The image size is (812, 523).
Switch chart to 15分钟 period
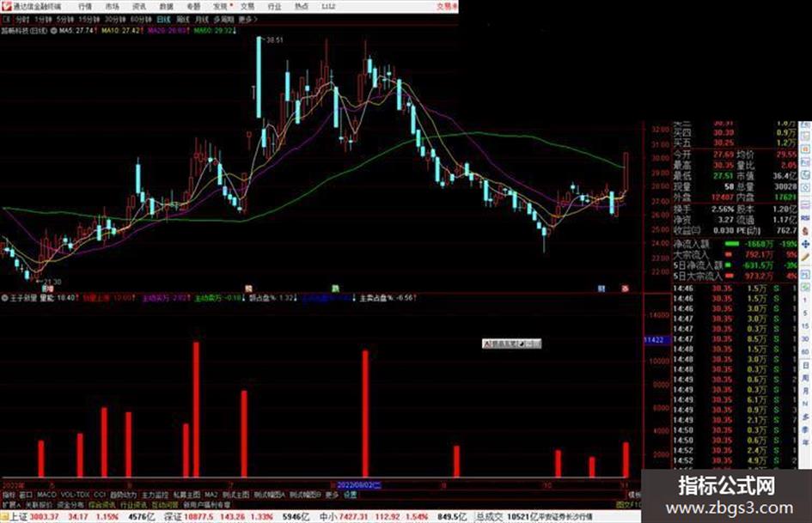(89, 20)
